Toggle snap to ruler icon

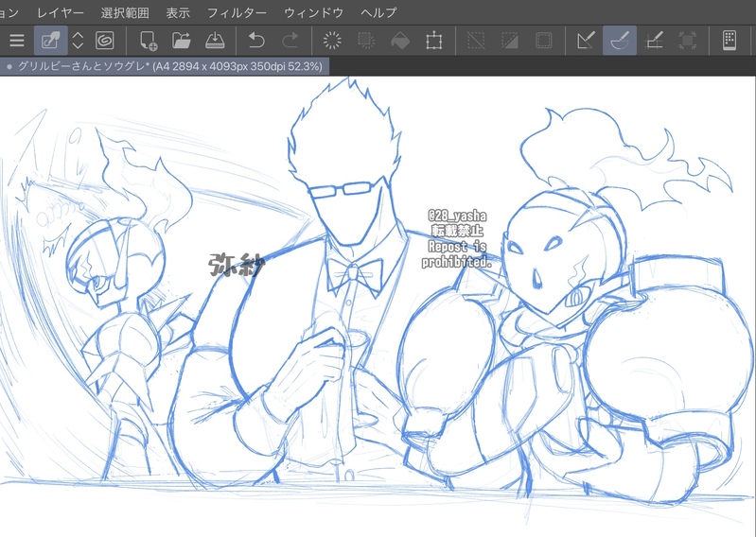(x=587, y=41)
